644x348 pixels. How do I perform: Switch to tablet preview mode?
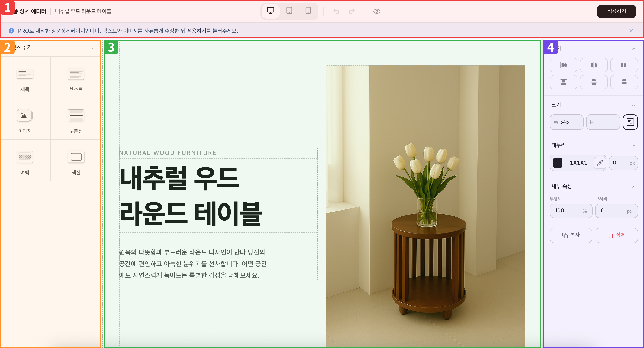[289, 11]
